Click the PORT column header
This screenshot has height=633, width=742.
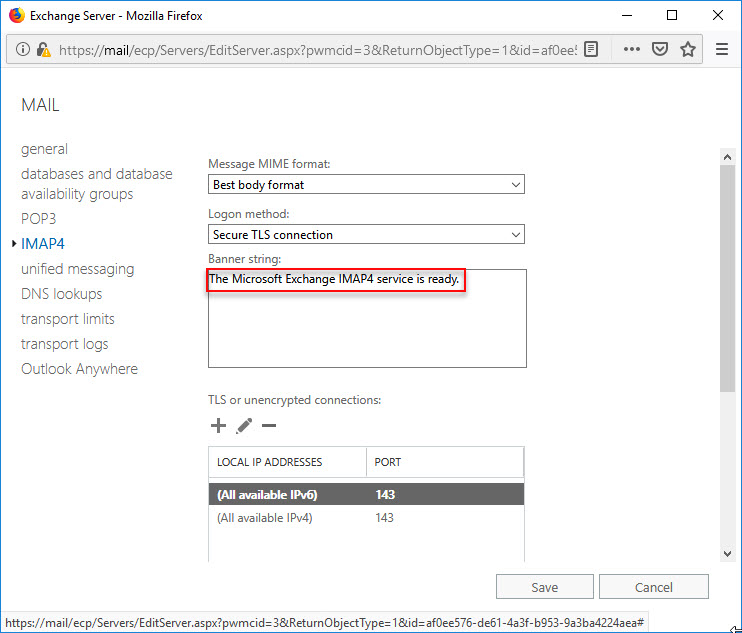point(445,462)
